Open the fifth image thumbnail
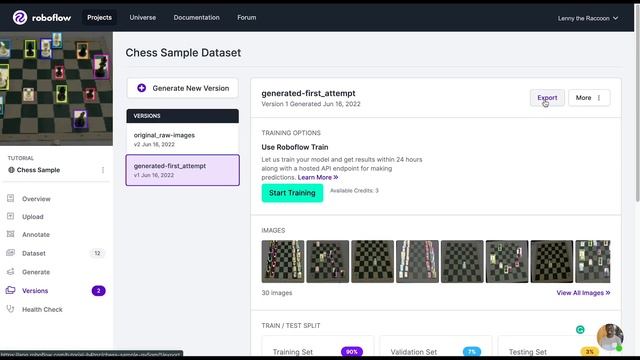The height and width of the screenshot is (360, 640). (462, 261)
